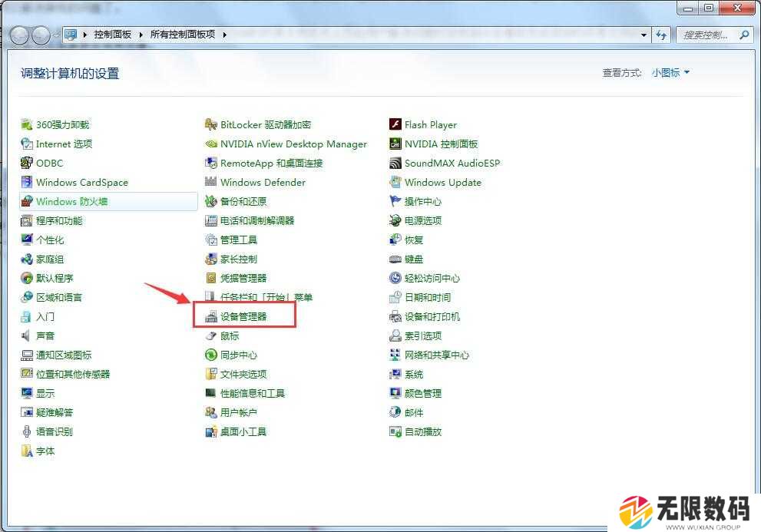Open the 查看方式 小图标 dropdown
The height and width of the screenshot is (532, 761).
pyautogui.click(x=670, y=73)
